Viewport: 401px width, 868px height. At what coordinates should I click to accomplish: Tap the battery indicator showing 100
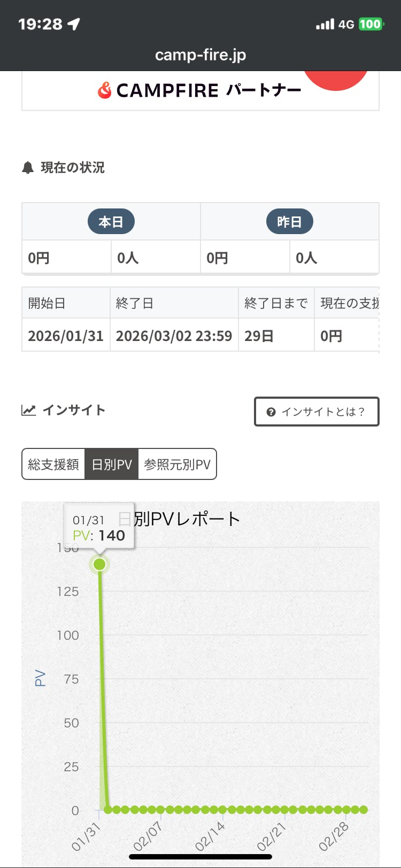tap(370, 24)
